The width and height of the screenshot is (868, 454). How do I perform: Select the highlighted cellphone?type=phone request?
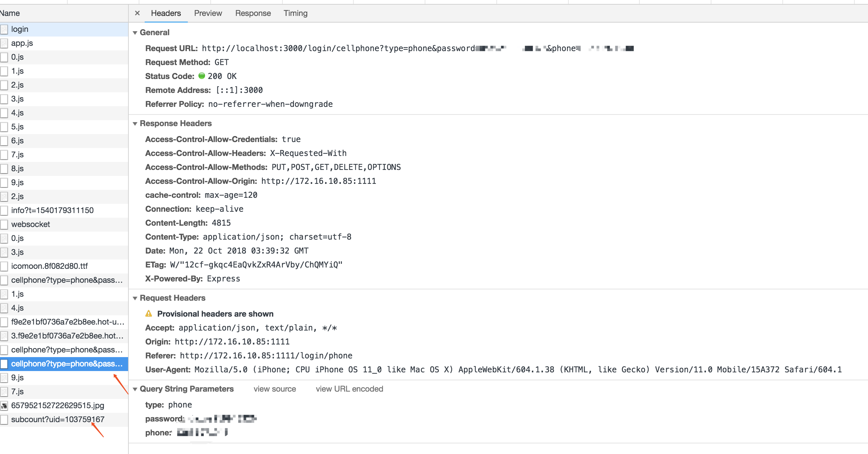[64, 364]
